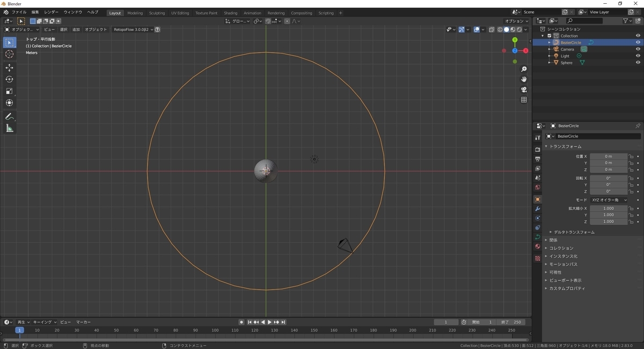This screenshot has width=644, height=349.
Task: Open the object mode dropdown
Action: pos(21,30)
